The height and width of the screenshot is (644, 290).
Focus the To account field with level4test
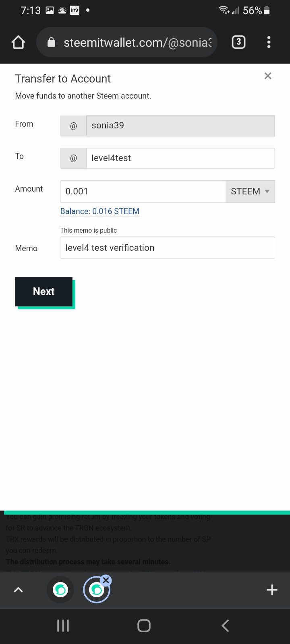coord(180,158)
